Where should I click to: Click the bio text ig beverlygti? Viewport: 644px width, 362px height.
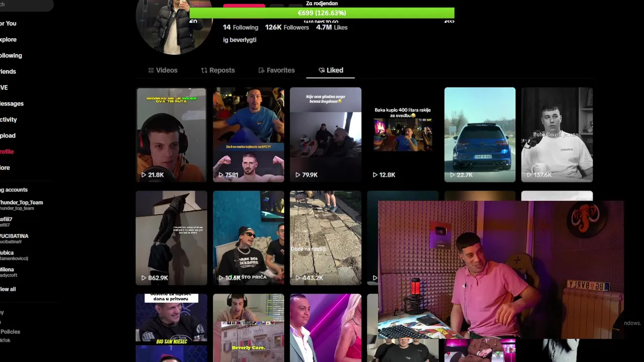240,40
